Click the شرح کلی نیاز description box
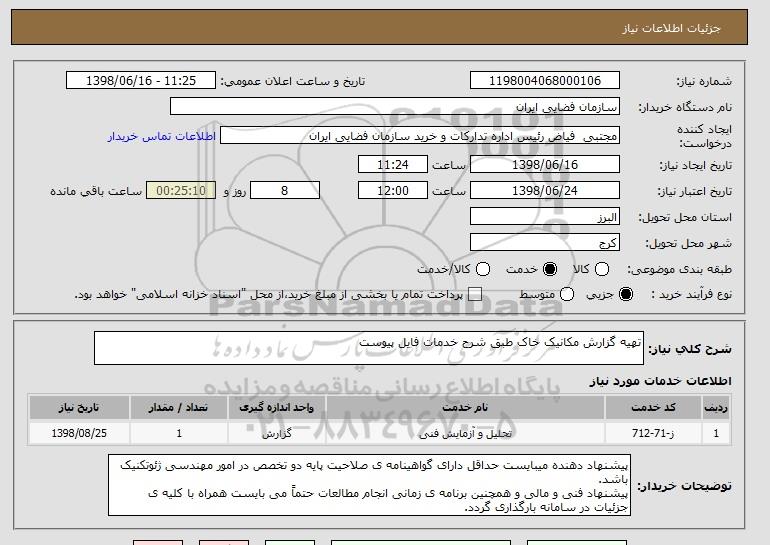The width and height of the screenshot is (770, 545). point(369,348)
